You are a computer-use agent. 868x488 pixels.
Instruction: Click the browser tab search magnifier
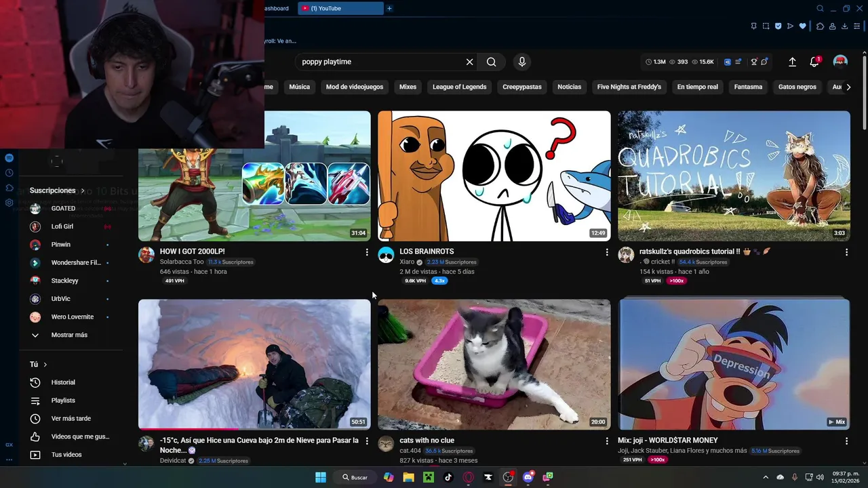(x=821, y=8)
